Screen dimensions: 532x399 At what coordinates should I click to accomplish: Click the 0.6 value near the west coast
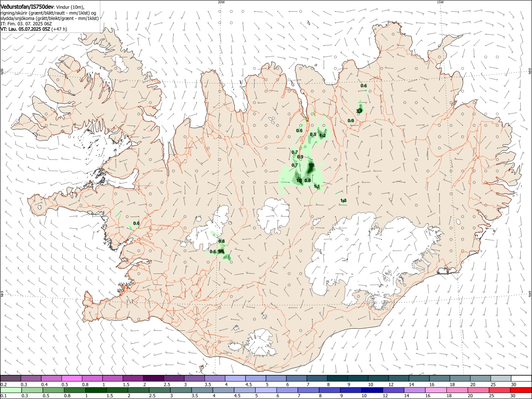tap(136, 223)
